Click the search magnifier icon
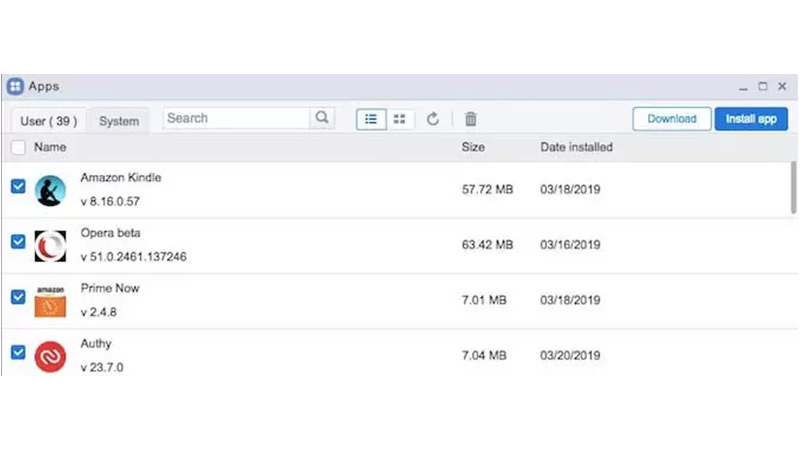Viewport: 800px width, 450px height. 322,118
